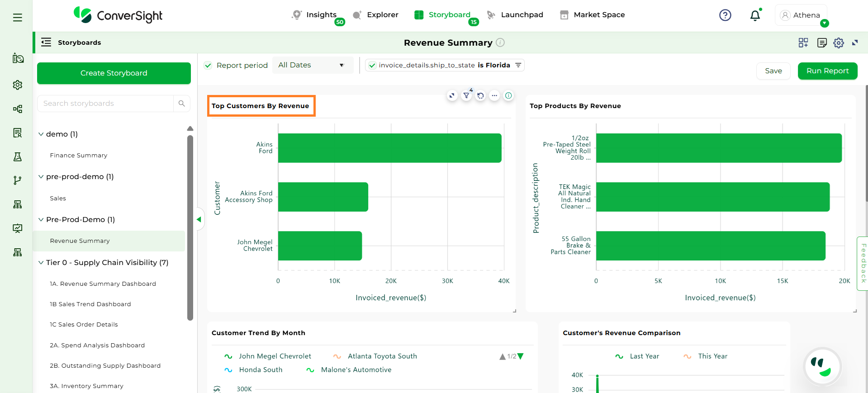Expand the hamburger menu at top left
868x393 pixels.
pyautogui.click(x=18, y=18)
